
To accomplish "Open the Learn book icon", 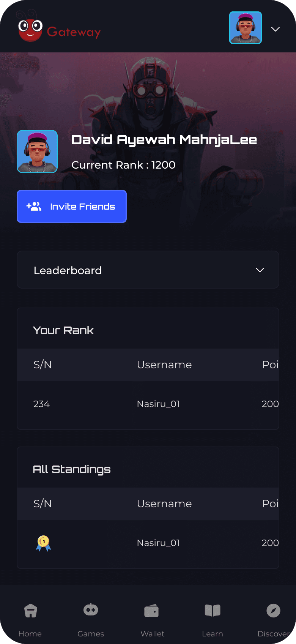I will point(213,611).
